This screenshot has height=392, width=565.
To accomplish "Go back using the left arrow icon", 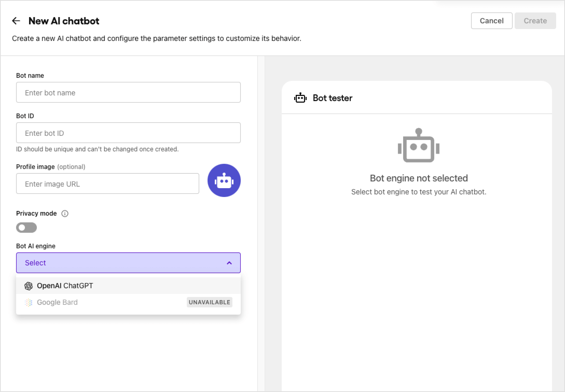I will pyautogui.click(x=16, y=21).
